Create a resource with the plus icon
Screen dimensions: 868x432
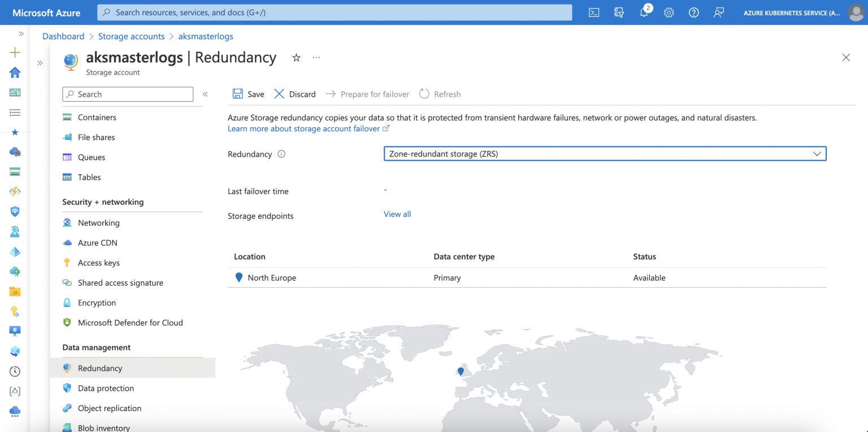point(15,52)
